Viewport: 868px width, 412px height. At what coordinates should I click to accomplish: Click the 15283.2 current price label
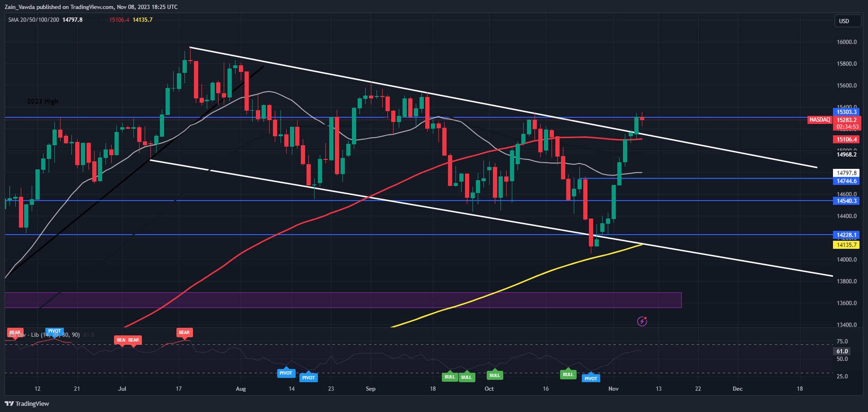coord(846,120)
